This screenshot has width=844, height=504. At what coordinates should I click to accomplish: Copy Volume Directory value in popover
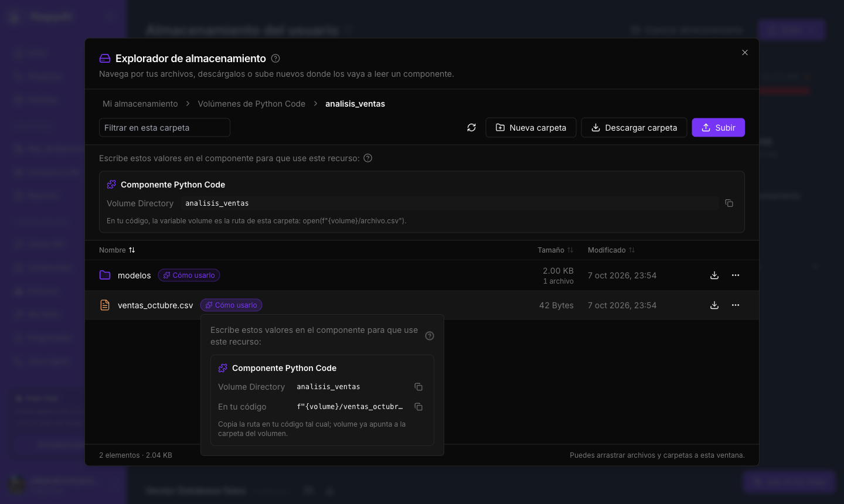click(x=418, y=387)
